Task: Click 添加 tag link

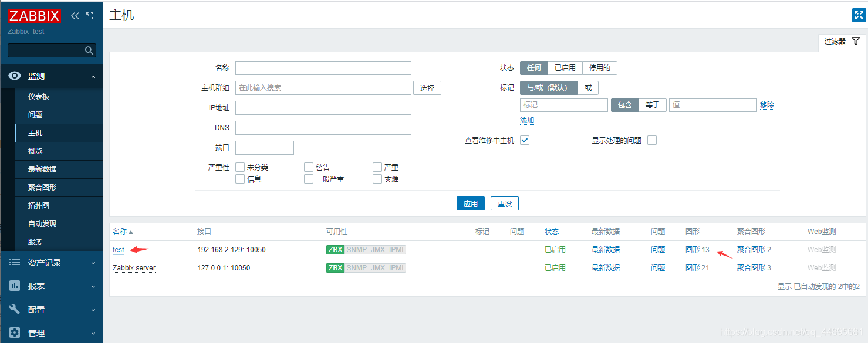Action: 527,120
